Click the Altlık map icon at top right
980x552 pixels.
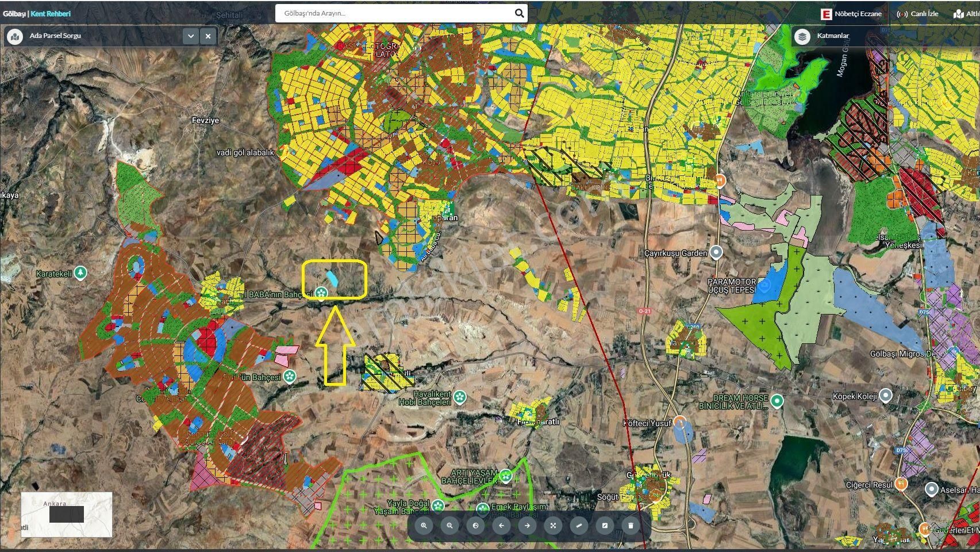(958, 14)
